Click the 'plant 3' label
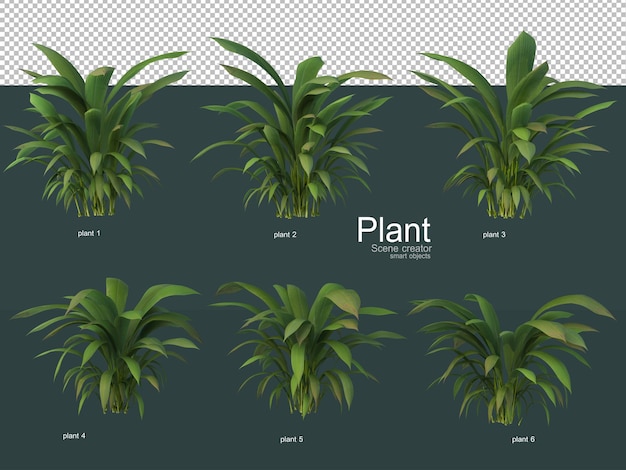The width and height of the screenshot is (626, 470). [x=494, y=235]
